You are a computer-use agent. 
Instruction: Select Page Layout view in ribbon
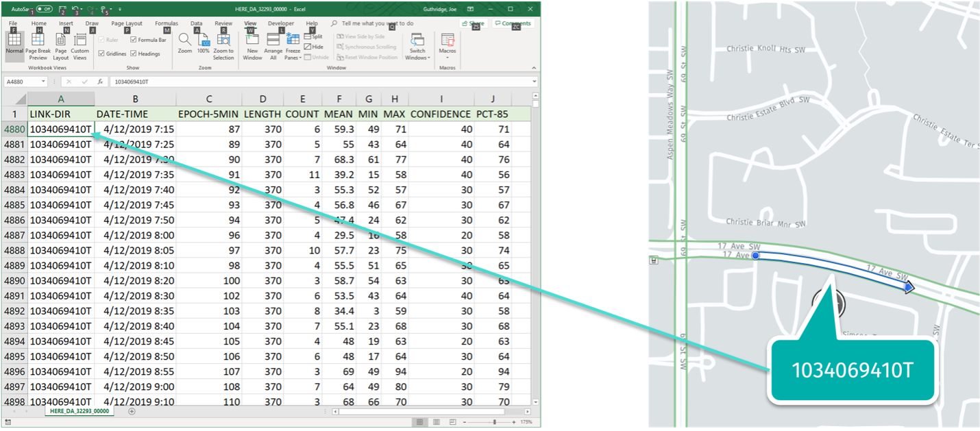[61, 45]
